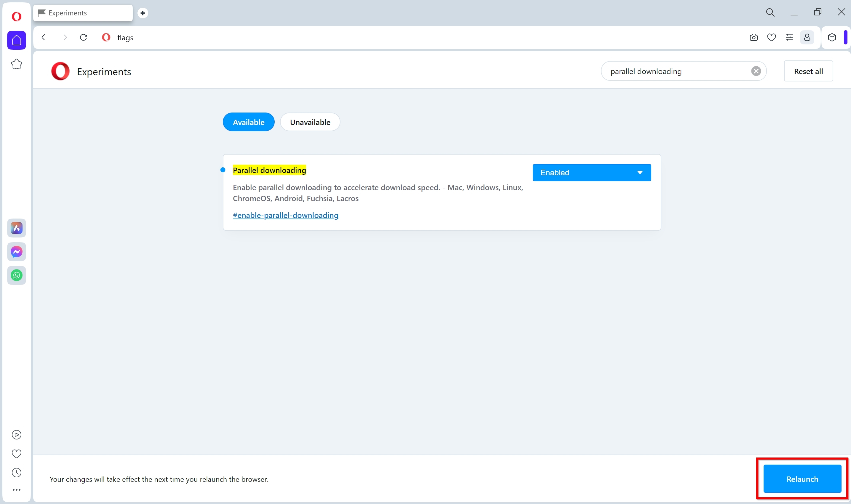Open Messenger from the sidebar
Viewport: 851px width, 504px height.
[16, 252]
